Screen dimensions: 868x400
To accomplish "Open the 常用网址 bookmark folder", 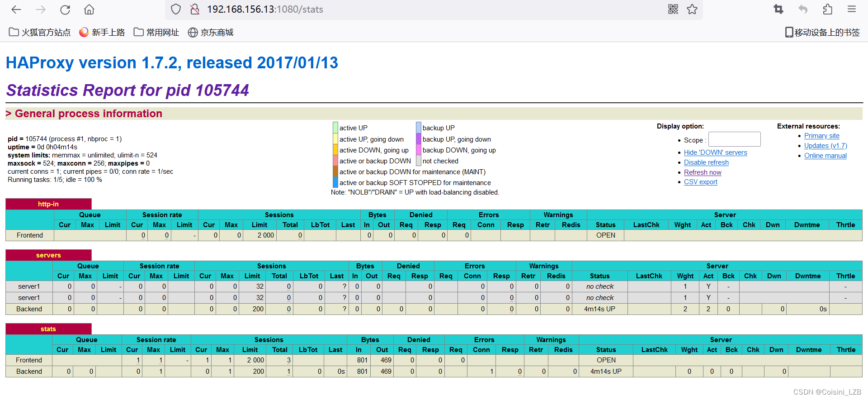I will [x=156, y=33].
